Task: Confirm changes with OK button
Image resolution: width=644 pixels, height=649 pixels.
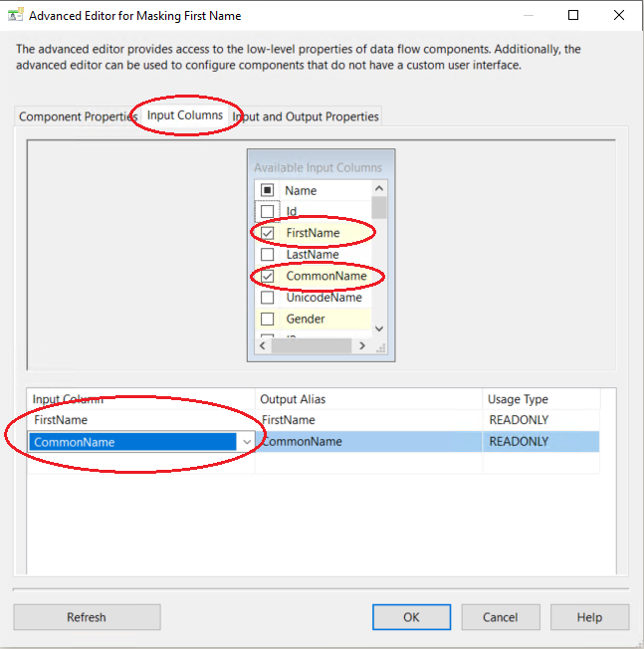Action: (x=411, y=617)
